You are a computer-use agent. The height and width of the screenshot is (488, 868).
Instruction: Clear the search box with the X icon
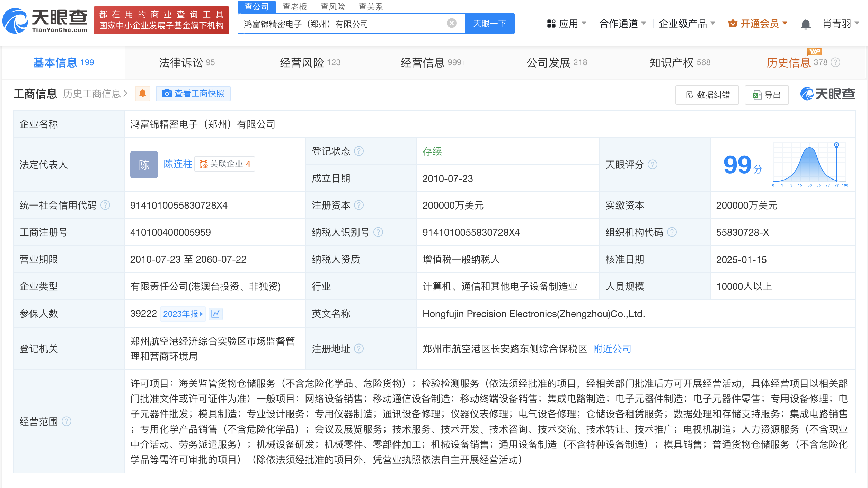click(x=451, y=23)
